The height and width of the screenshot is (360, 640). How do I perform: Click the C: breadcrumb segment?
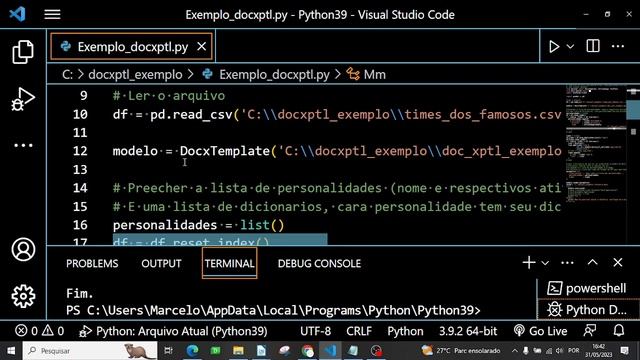68,75
